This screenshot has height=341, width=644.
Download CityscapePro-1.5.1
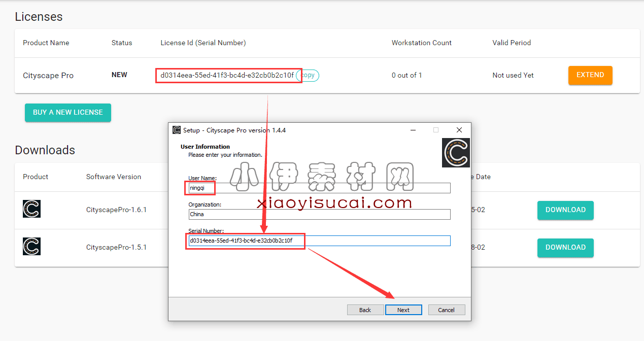565,248
